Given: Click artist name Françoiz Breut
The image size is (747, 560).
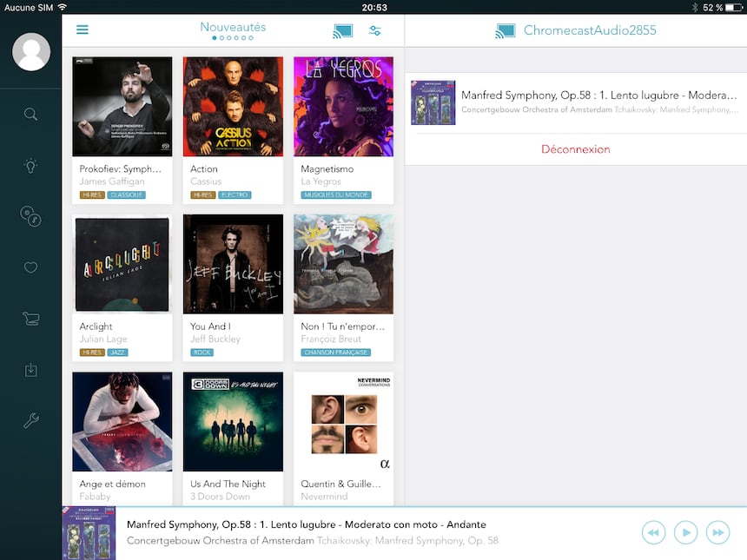Looking at the screenshot, I should (331, 339).
